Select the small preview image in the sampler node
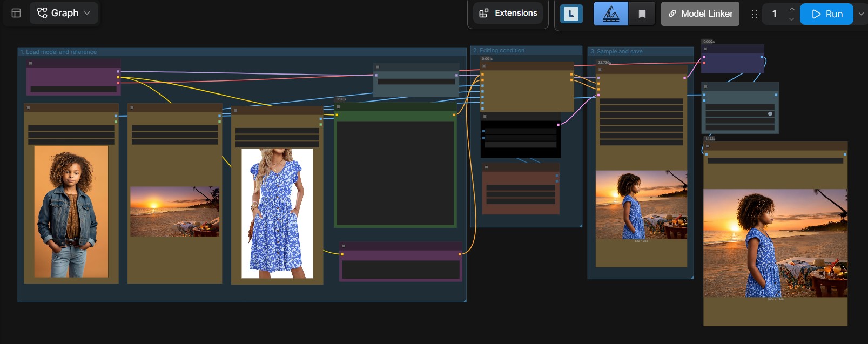 click(641, 205)
